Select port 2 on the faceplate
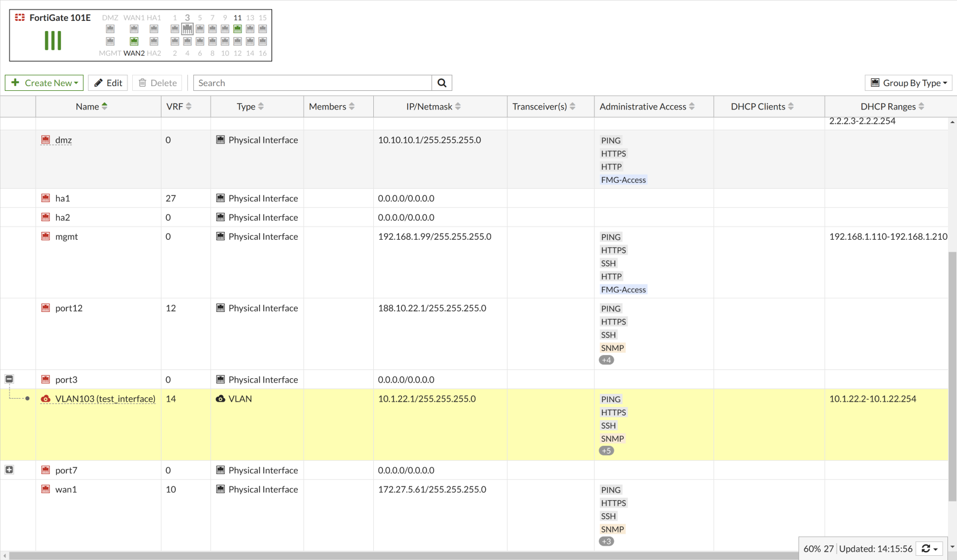This screenshot has height=560, width=957. point(175,41)
